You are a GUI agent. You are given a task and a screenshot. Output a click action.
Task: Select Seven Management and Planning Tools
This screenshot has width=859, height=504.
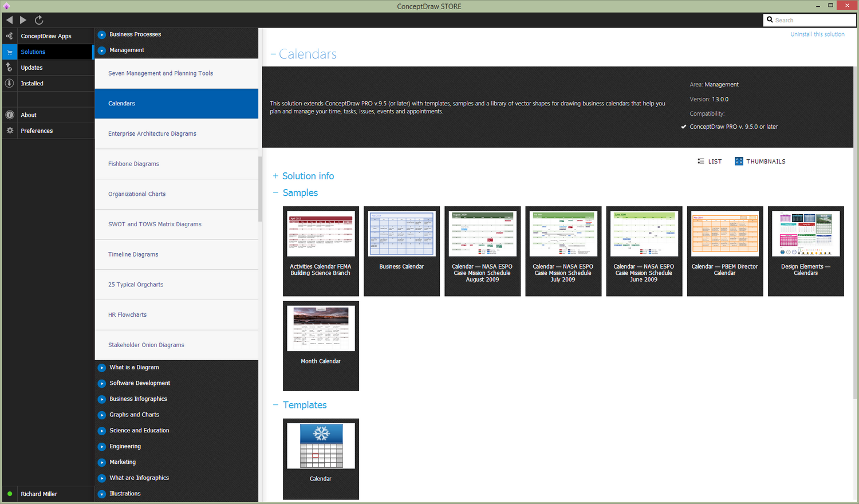[176, 73]
